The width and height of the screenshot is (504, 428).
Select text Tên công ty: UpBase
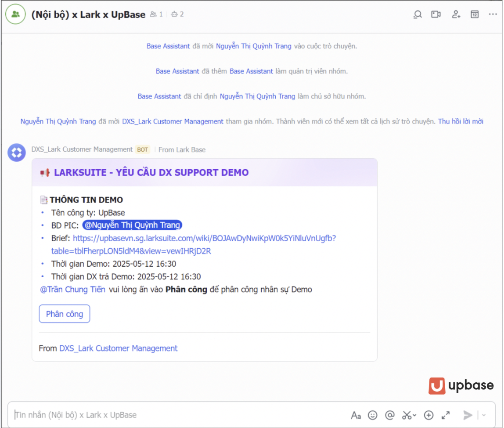(88, 213)
